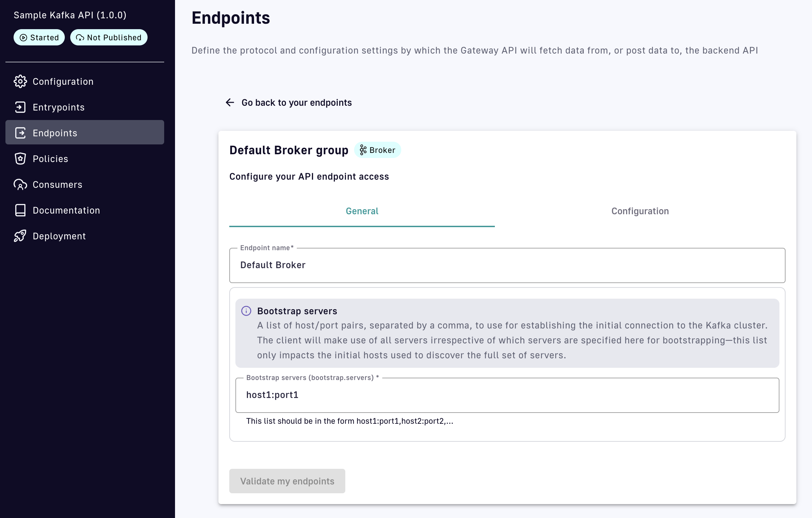This screenshot has width=812, height=518.
Task: Focus the Endpoint name input field
Action: 507,265
